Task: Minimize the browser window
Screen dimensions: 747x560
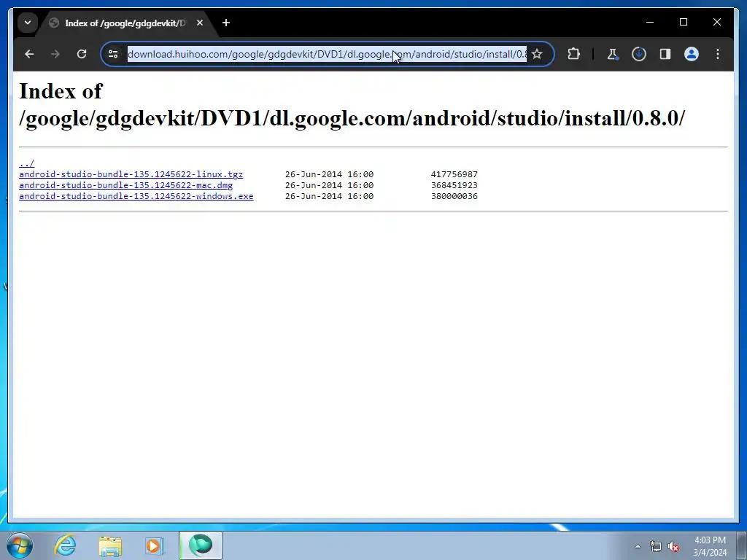Action: 650,22
